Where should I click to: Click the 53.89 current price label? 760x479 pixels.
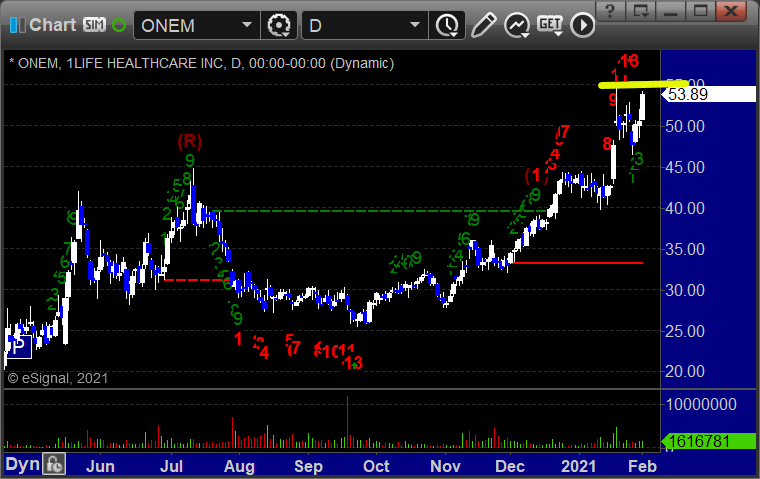[x=709, y=94]
